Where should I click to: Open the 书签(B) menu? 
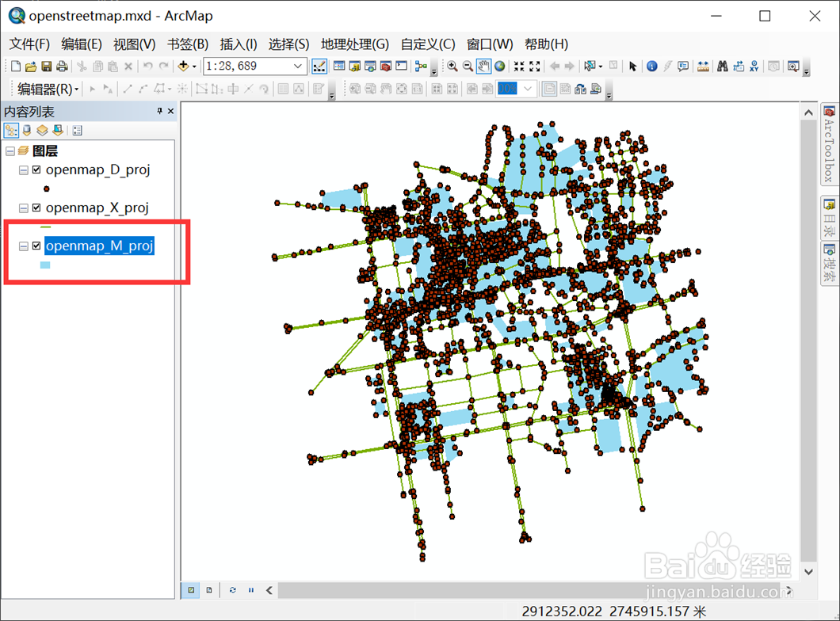point(188,44)
